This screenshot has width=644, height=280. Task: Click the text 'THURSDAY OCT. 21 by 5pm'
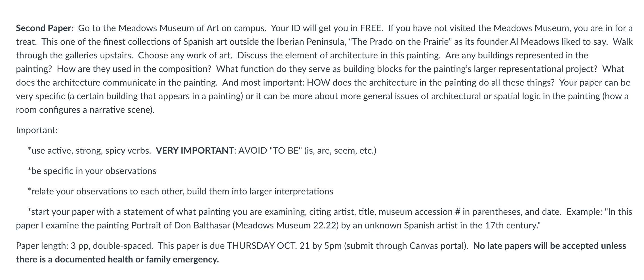coord(284,246)
